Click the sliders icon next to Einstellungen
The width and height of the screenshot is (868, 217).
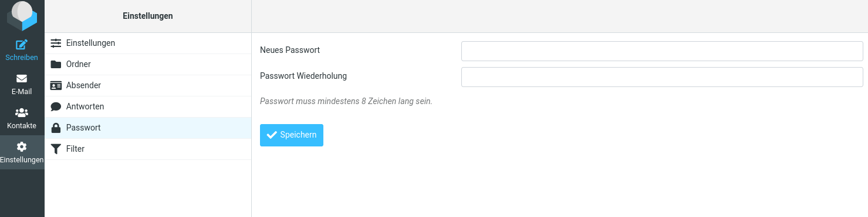[x=56, y=43]
